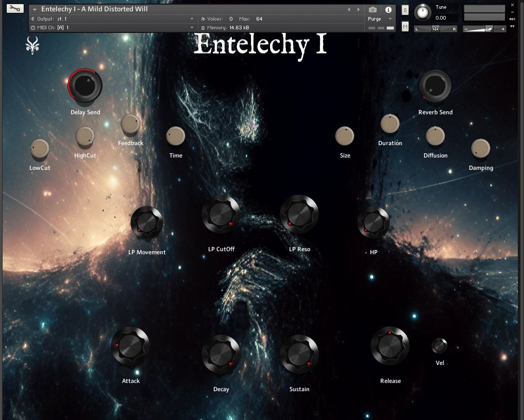Click the Max voices value 64
The image size is (524, 420).
point(259,19)
